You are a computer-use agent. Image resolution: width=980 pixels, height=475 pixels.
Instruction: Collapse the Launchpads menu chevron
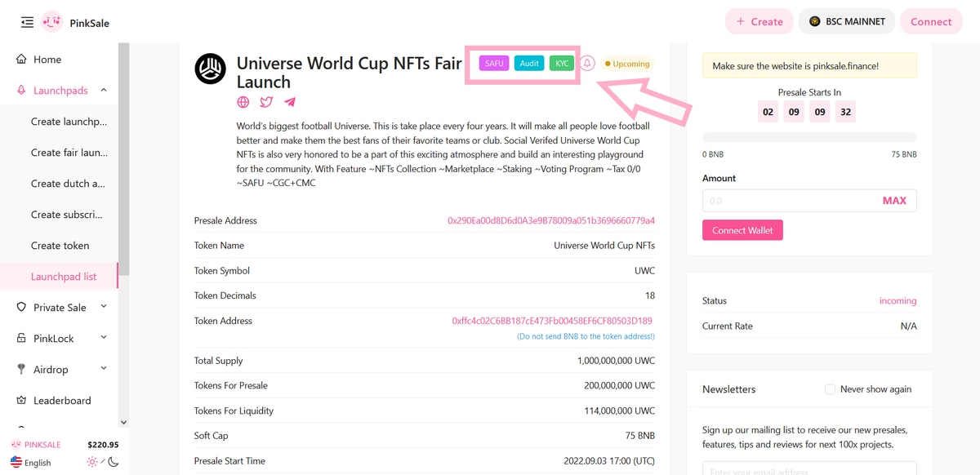click(104, 91)
